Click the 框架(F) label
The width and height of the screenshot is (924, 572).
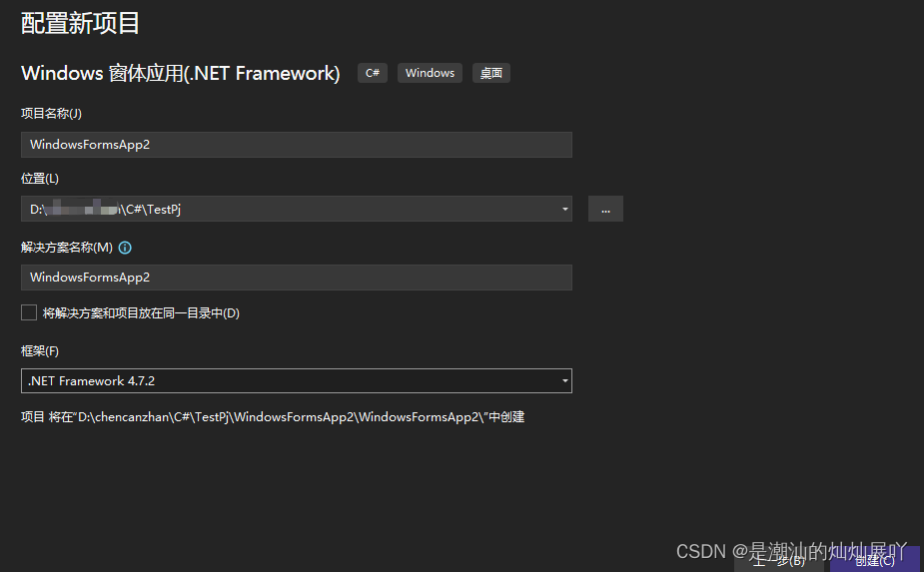coord(40,351)
